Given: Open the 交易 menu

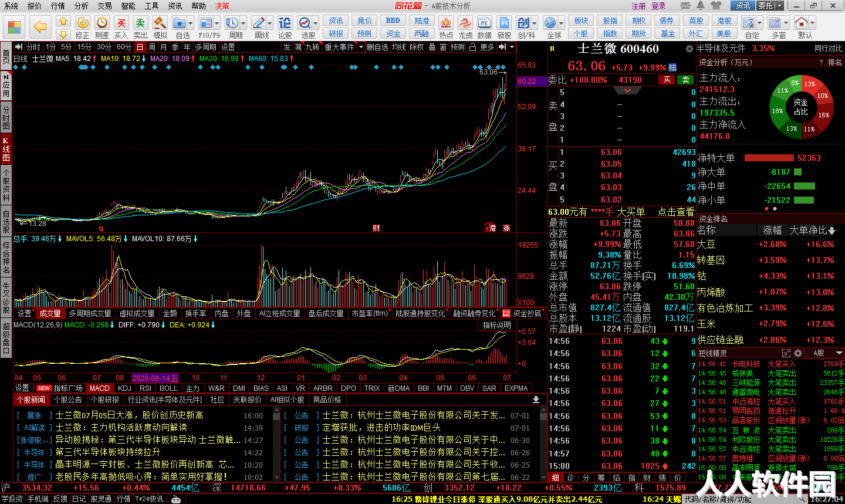Looking at the screenshot, I should tap(105, 5).
